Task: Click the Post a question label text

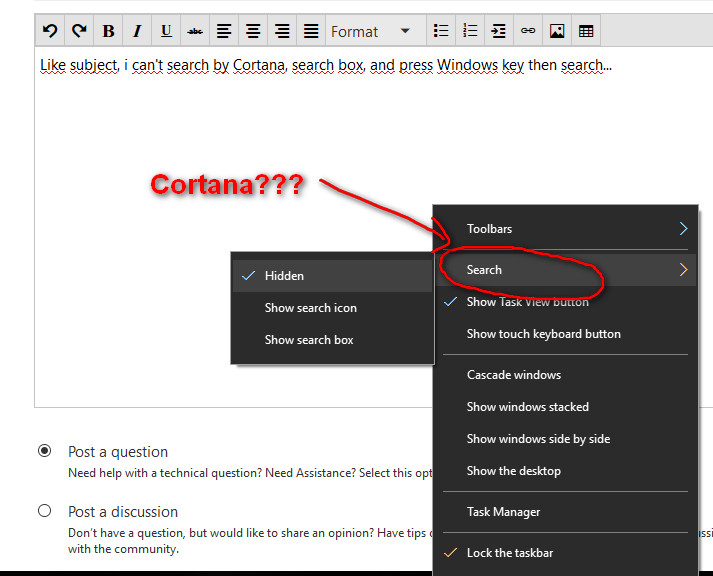Action: 118,452
